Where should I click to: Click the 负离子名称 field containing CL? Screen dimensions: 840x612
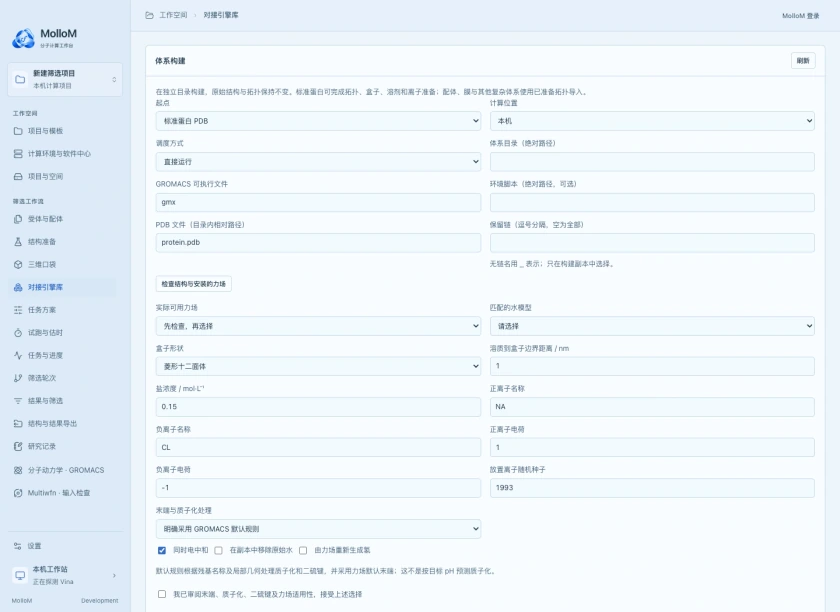[x=318, y=447]
